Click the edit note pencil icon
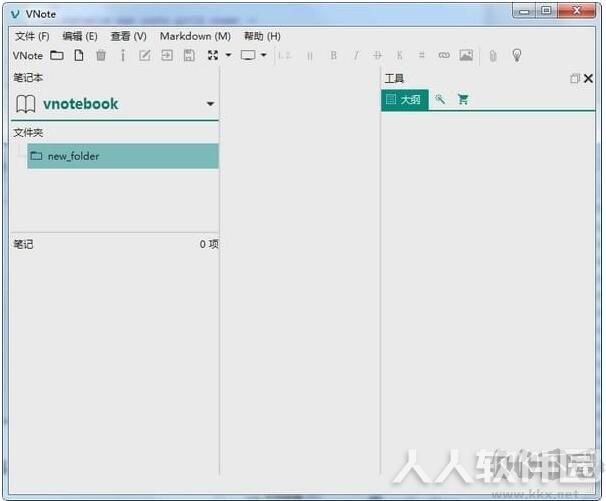The image size is (606, 501). point(145,55)
